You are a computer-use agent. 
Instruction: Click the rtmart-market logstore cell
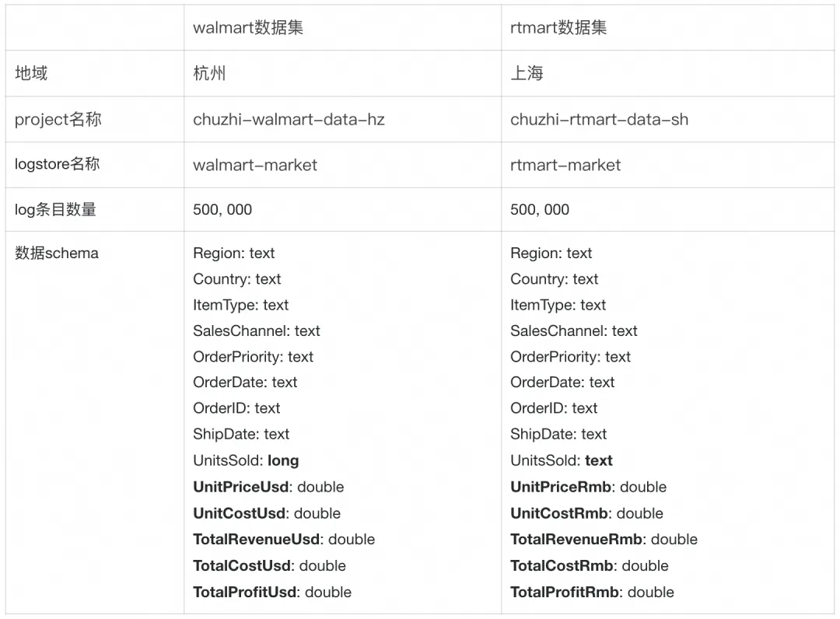[x=565, y=165]
